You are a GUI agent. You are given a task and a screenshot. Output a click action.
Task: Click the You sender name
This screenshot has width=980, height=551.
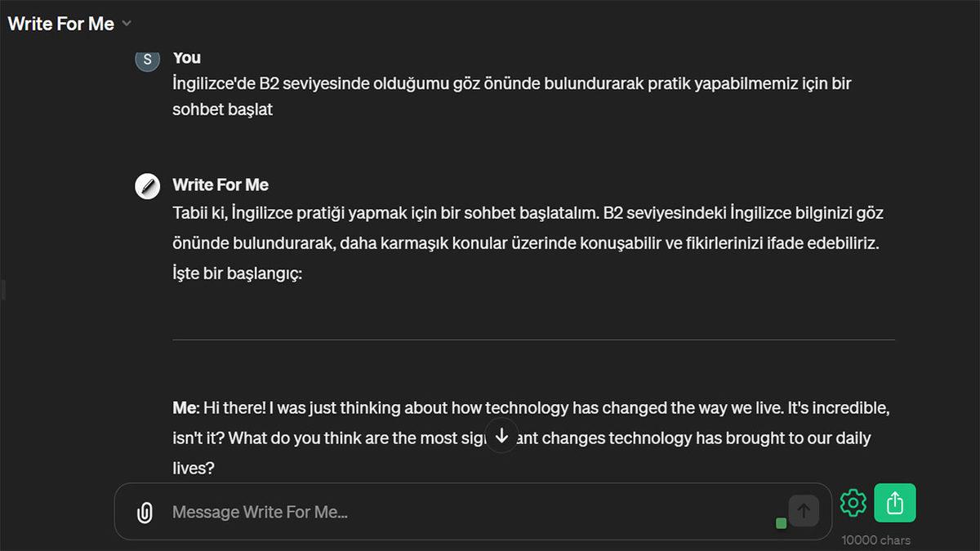click(x=187, y=58)
